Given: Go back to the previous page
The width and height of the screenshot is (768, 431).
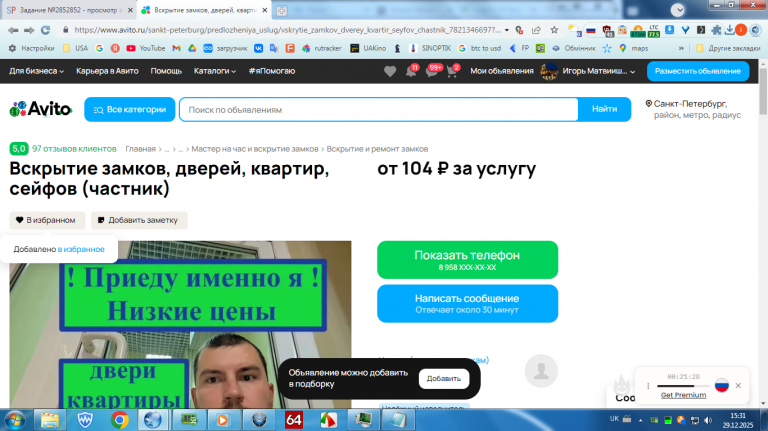Looking at the screenshot, I should [x=13, y=30].
